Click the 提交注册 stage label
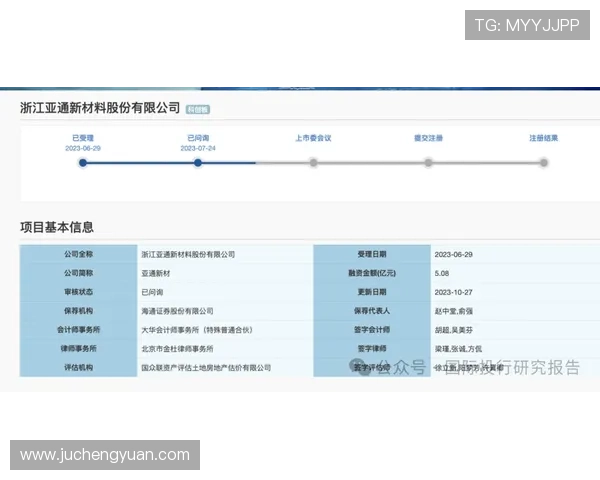 click(429, 138)
